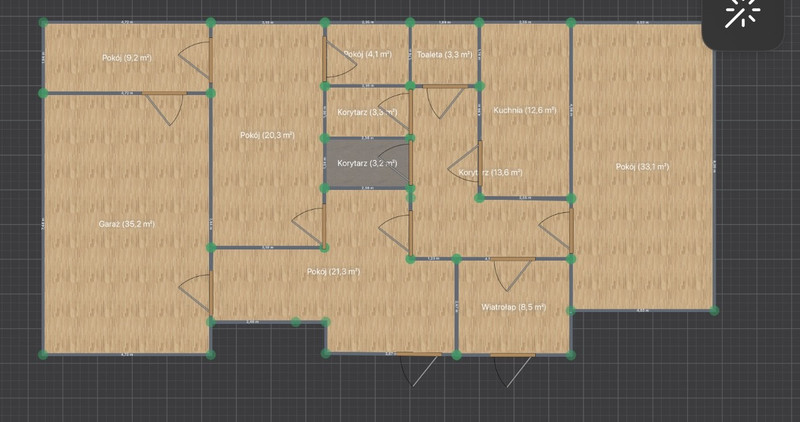Select the door of Pokój (33,1 m²)
This screenshot has width=800, height=422.
tap(570, 232)
